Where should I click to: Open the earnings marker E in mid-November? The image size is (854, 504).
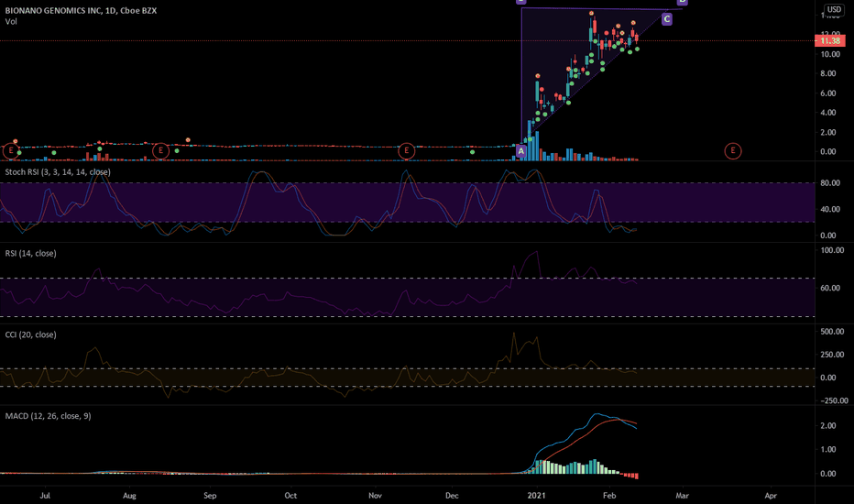[407, 150]
